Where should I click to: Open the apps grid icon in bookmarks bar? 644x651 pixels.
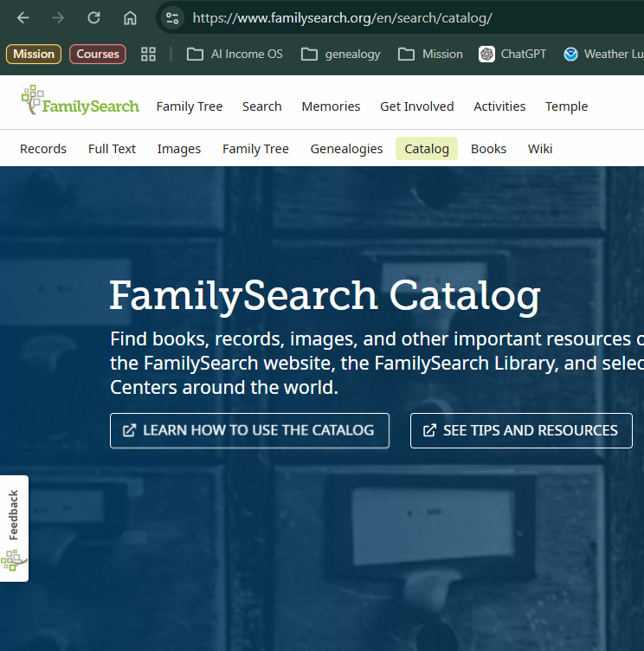click(x=148, y=54)
